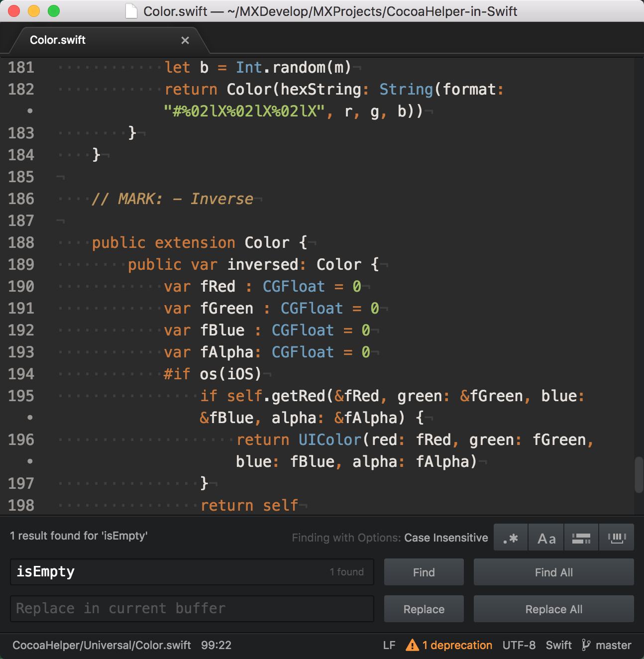Click the cursor position 99:22 indicator

[216, 646]
